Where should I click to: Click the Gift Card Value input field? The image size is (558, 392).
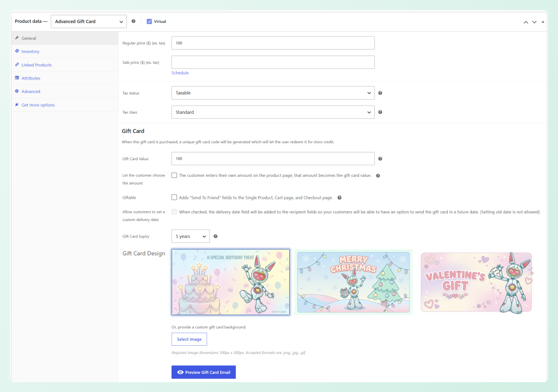(x=273, y=158)
